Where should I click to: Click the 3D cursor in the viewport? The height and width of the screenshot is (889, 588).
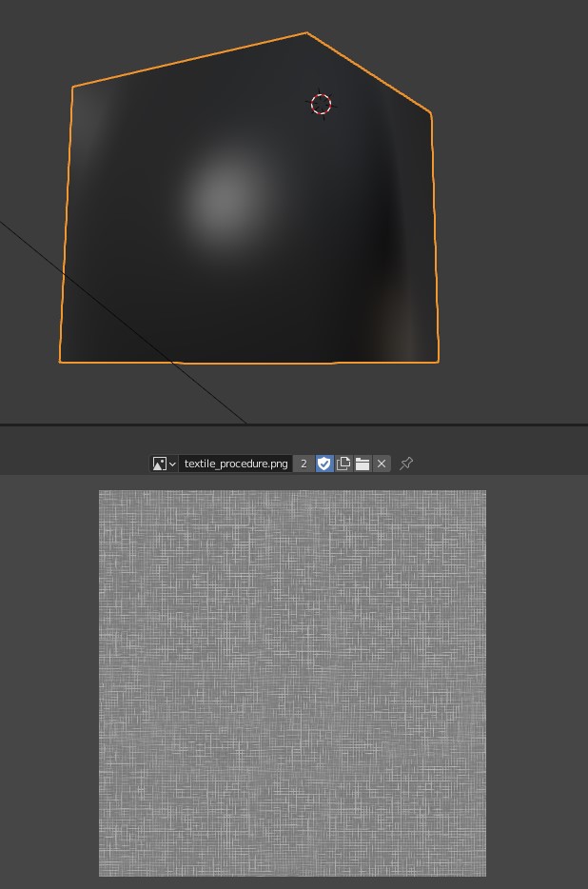(x=322, y=104)
